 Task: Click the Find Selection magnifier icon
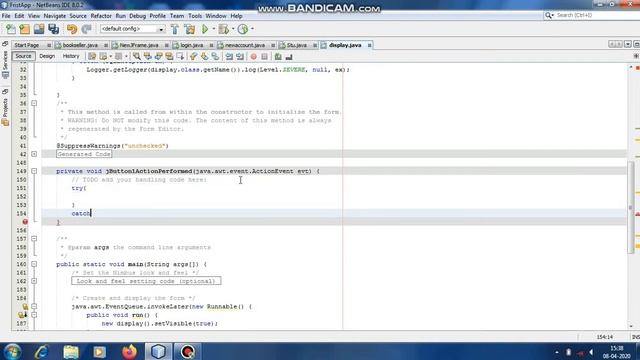pyautogui.click(x=137, y=56)
